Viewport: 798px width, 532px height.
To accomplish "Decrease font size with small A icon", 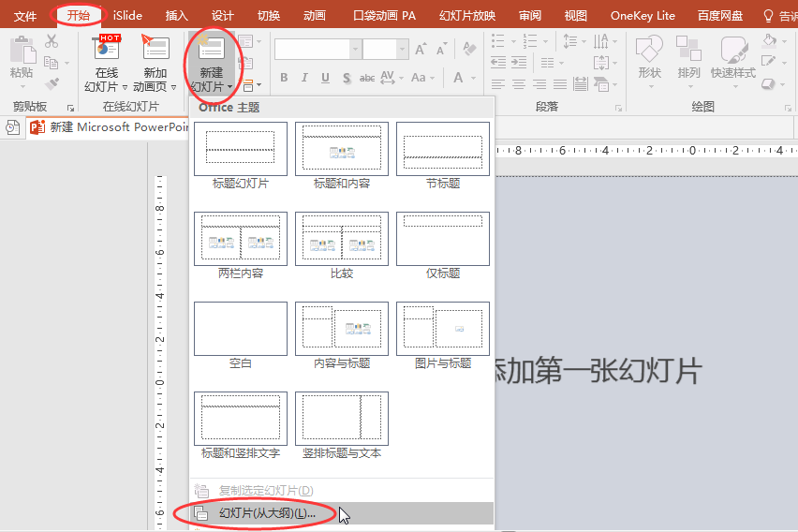I will click(x=441, y=50).
